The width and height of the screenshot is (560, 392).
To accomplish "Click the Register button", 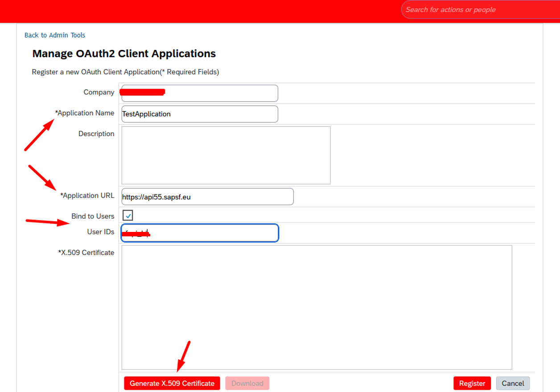I will (x=472, y=383).
